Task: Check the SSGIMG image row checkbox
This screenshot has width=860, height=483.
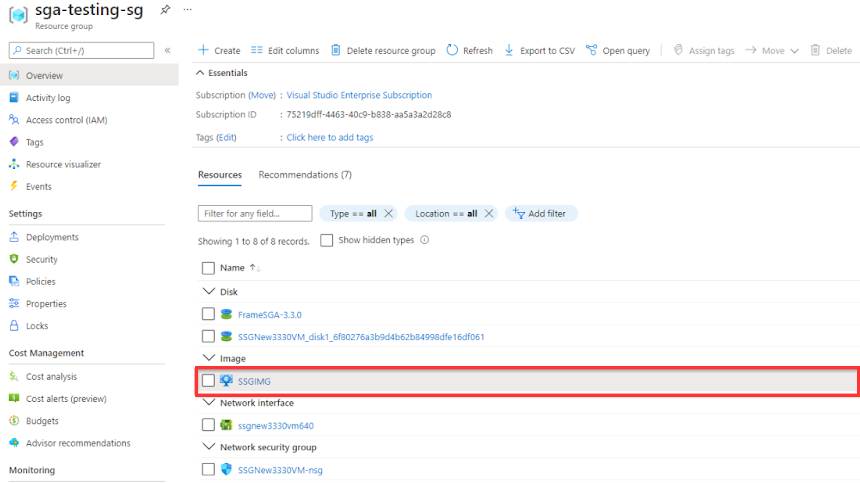Action: point(208,381)
